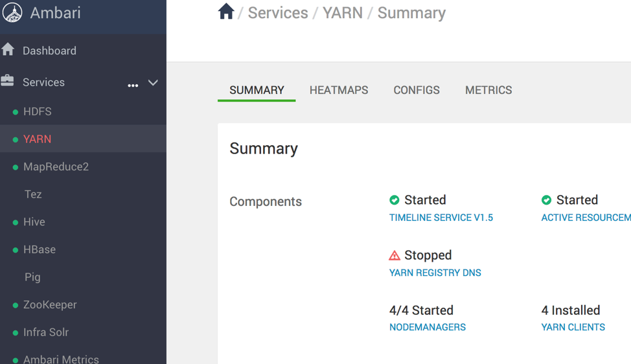Click the status dot beside ZooKeeper
Image resolution: width=631 pixels, height=364 pixels.
[x=16, y=305]
